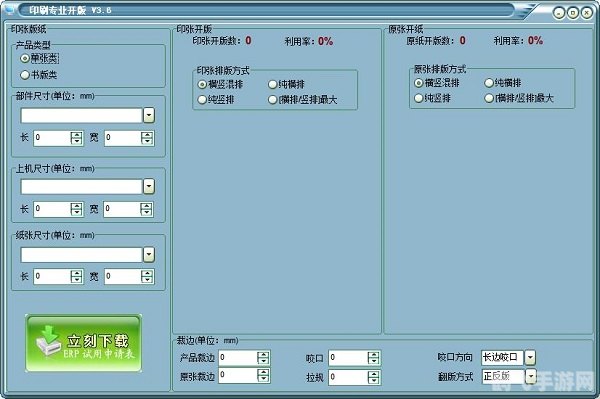Click the 正反版 selection field
This screenshot has height=399, width=600.
click(502, 377)
